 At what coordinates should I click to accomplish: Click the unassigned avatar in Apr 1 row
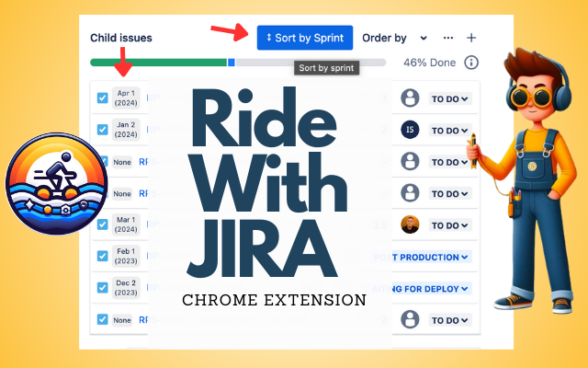(410, 98)
